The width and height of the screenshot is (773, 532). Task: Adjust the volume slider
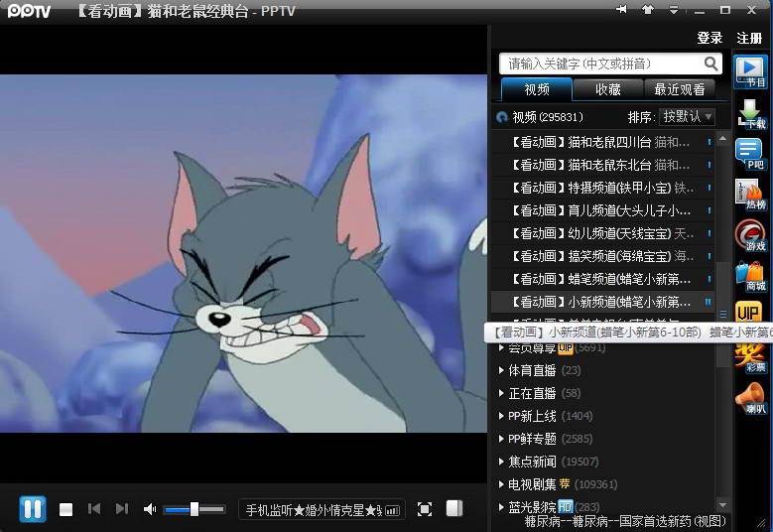[x=194, y=509]
